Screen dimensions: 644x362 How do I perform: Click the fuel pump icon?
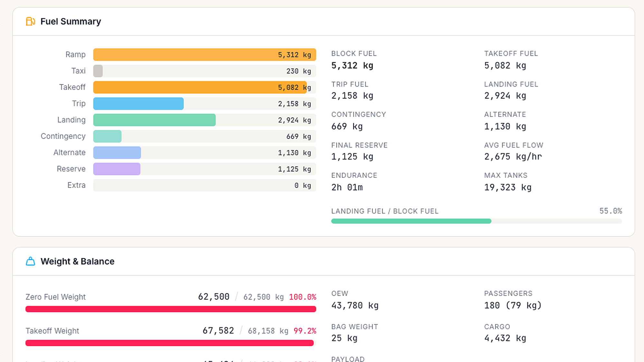(30, 22)
